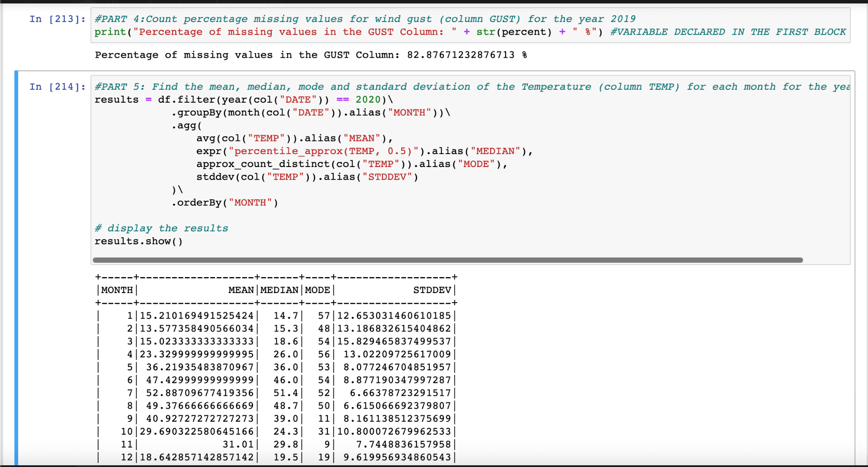Click the MONTH column header in output
Screen dimensions: 868x467
click(x=117, y=290)
